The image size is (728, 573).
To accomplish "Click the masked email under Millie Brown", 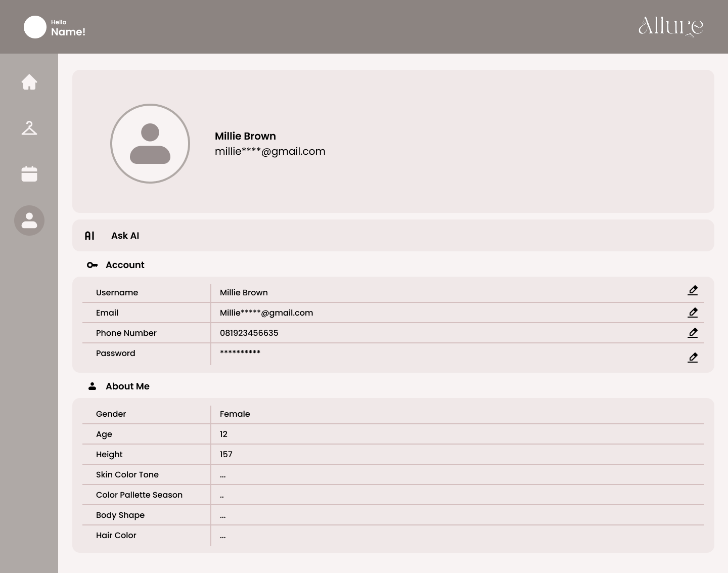I will [x=270, y=151].
